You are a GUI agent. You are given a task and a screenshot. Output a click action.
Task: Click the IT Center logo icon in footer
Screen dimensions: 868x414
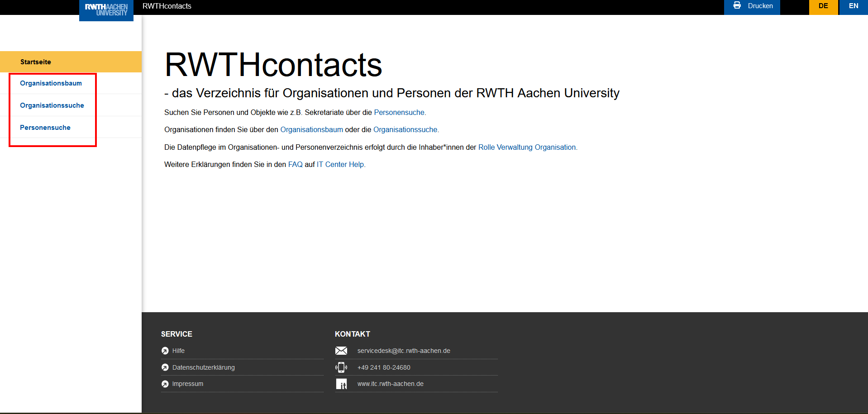pyautogui.click(x=341, y=384)
